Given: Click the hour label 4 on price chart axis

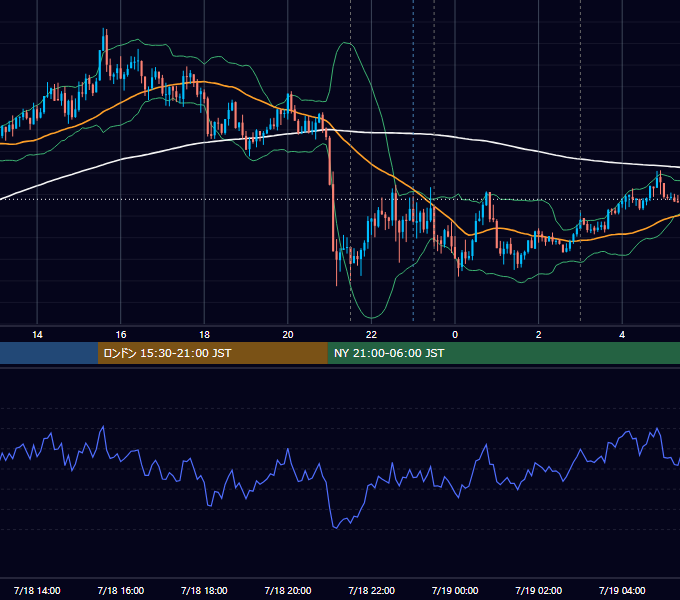Looking at the screenshot, I should [622, 335].
